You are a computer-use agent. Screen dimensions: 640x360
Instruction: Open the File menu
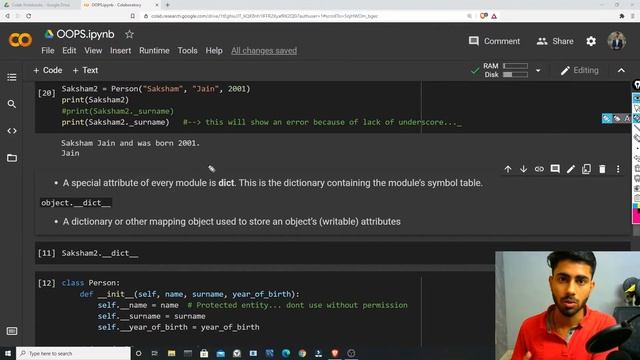pos(48,51)
